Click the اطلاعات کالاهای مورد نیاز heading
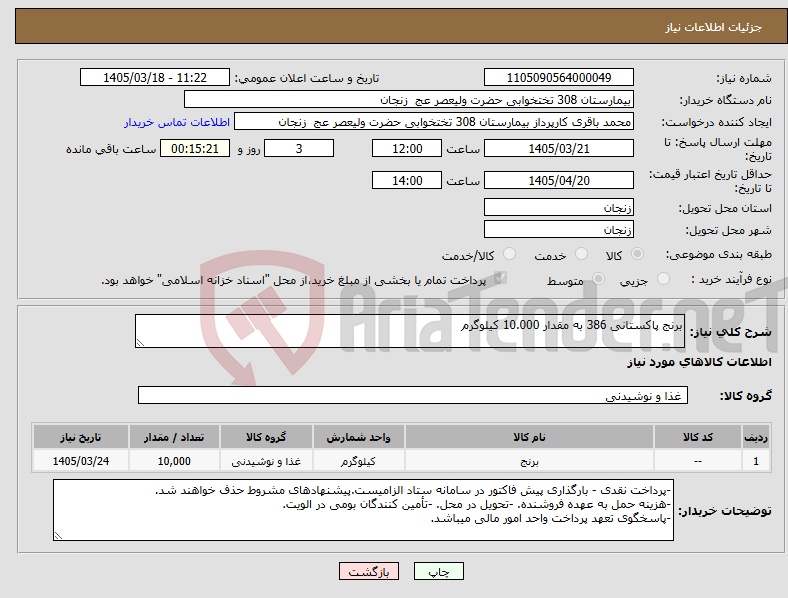This screenshot has width=788, height=598. pyautogui.click(x=699, y=362)
